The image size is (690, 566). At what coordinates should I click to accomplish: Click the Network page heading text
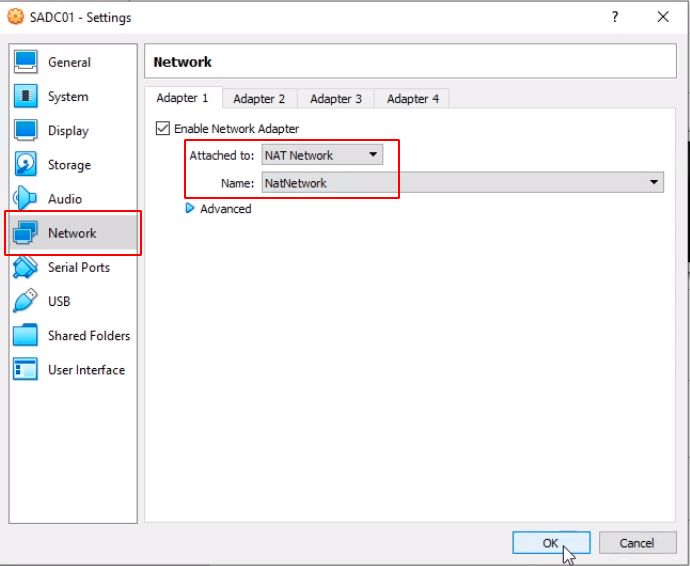pos(183,62)
